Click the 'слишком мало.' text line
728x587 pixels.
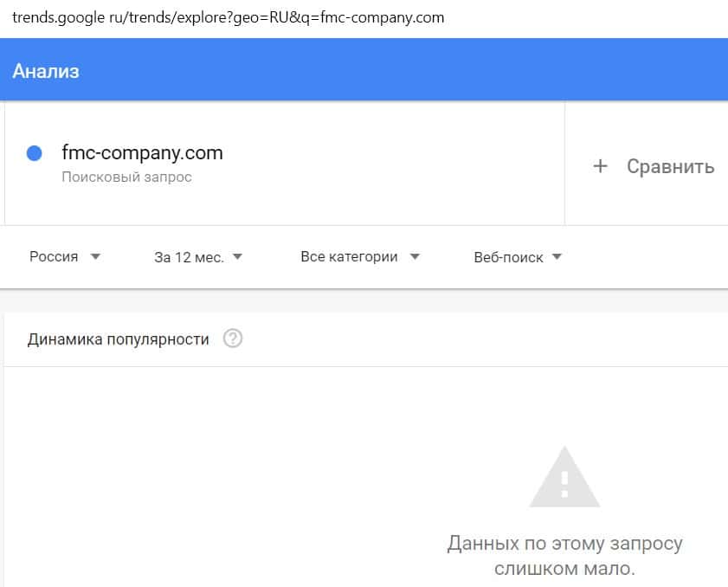pyautogui.click(x=564, y=569)
